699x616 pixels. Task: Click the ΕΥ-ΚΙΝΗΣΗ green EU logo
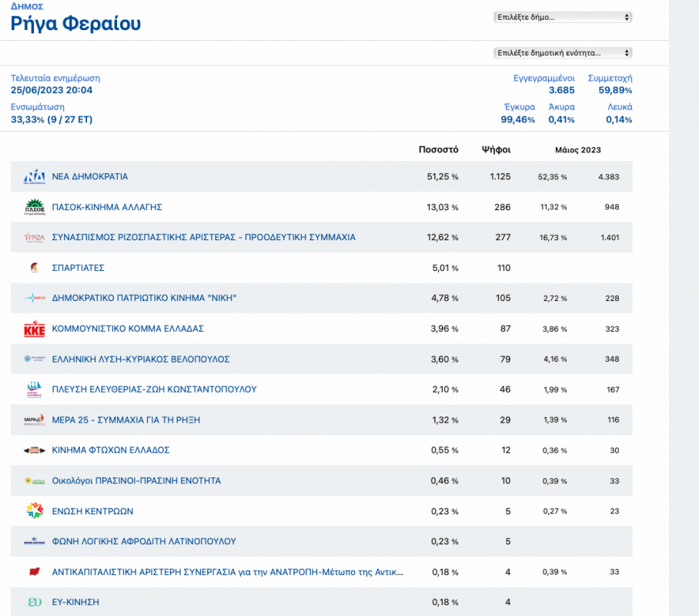pos(35,602)
